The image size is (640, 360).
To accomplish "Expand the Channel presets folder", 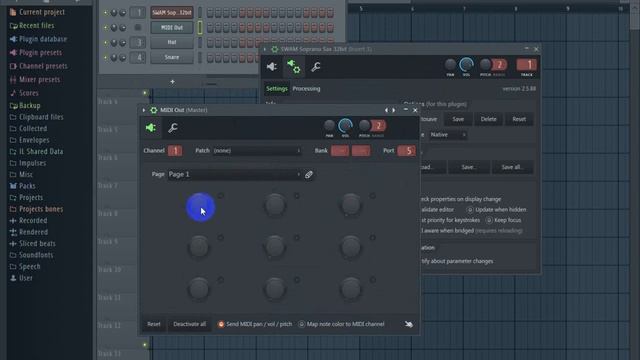I will (x=38, y=66).
